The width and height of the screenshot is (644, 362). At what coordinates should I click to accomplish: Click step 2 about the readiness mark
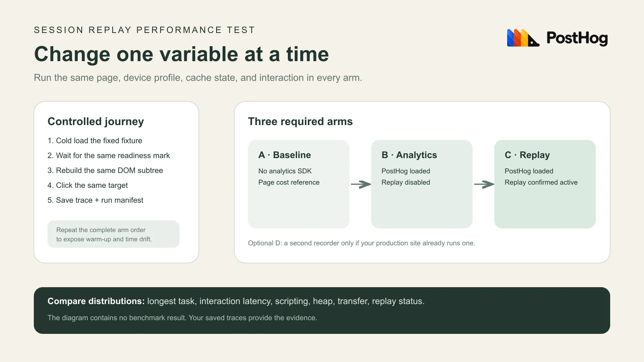[x=109, y=155]
